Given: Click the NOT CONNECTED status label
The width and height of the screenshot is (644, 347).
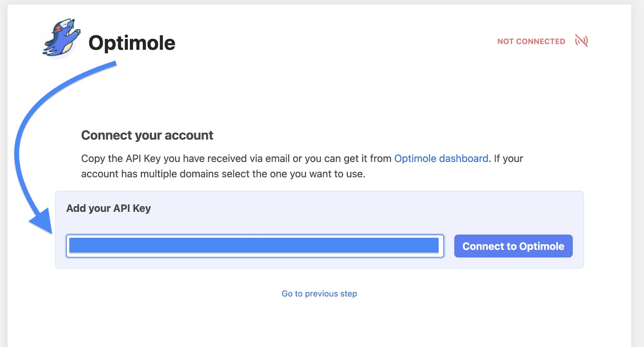Looking at the screenshot, I should click(531, 41).
